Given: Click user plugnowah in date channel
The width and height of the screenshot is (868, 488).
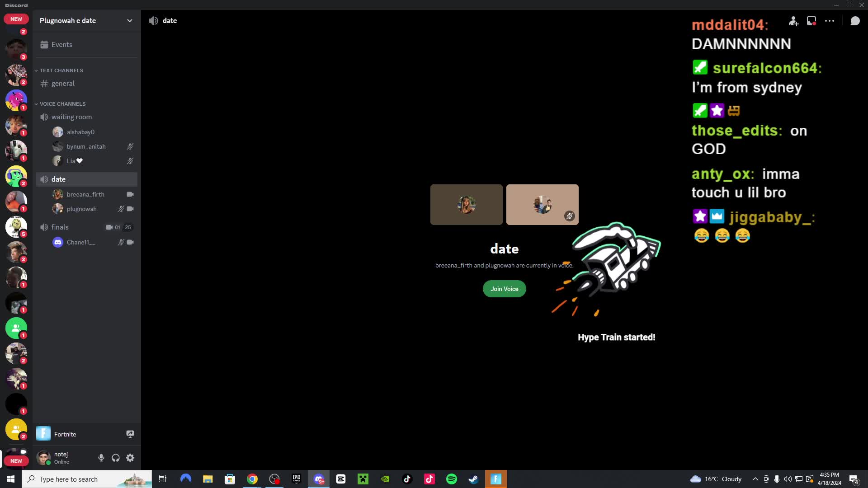Looking at the screenshot, I should [82, 209].
